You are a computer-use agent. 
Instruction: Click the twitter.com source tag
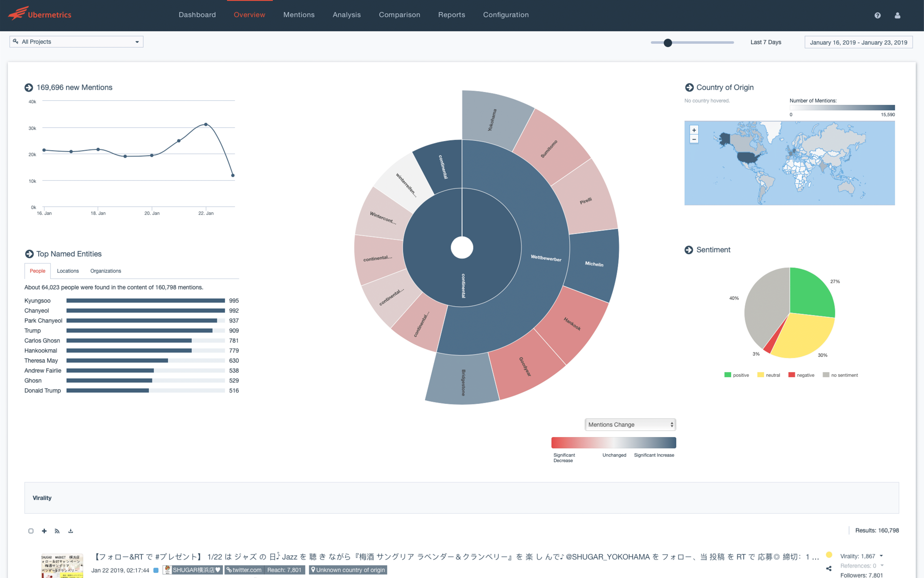coord(244,570)
